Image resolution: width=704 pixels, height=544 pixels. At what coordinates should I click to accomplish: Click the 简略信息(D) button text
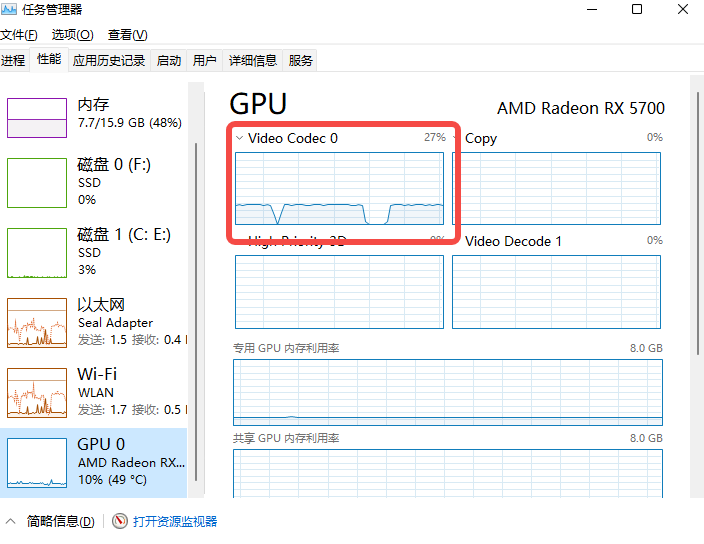tap(61, 521)
